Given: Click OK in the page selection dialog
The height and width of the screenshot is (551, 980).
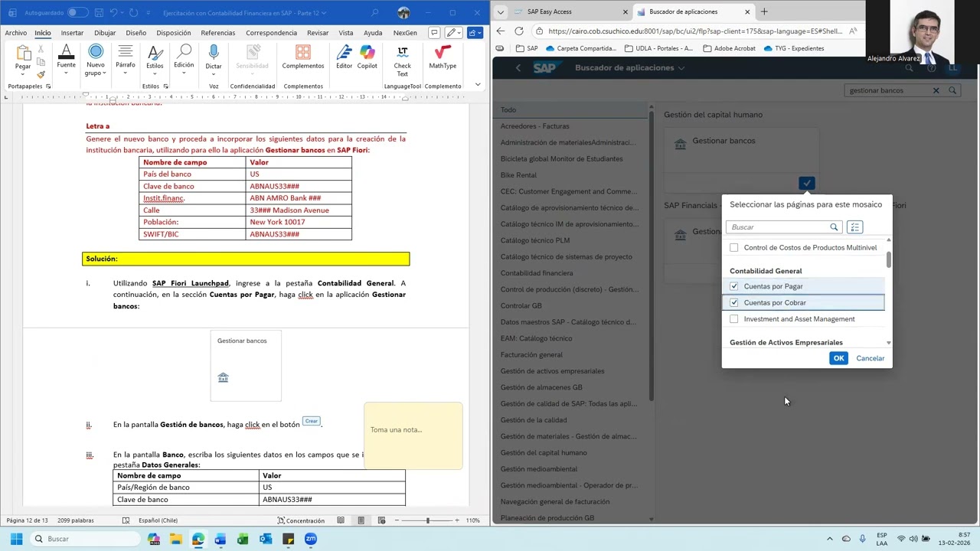Looking at the screenshot, I should coord(838,358).
